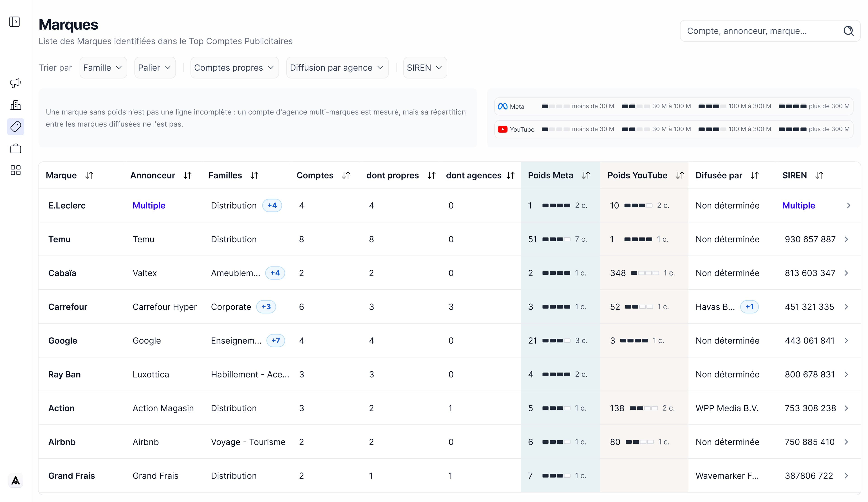The height and width of the screenshot is (502, 868).
Task: Click the Multiple annonceur link for E.Leclerc
Action: click(149, 205)
